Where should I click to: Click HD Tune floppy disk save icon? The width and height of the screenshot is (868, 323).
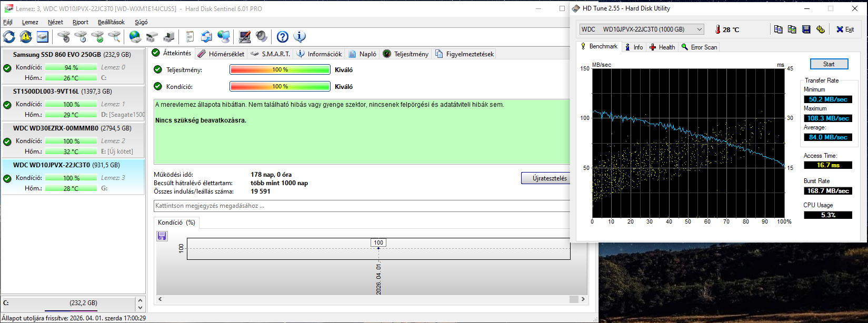[806, 29]
